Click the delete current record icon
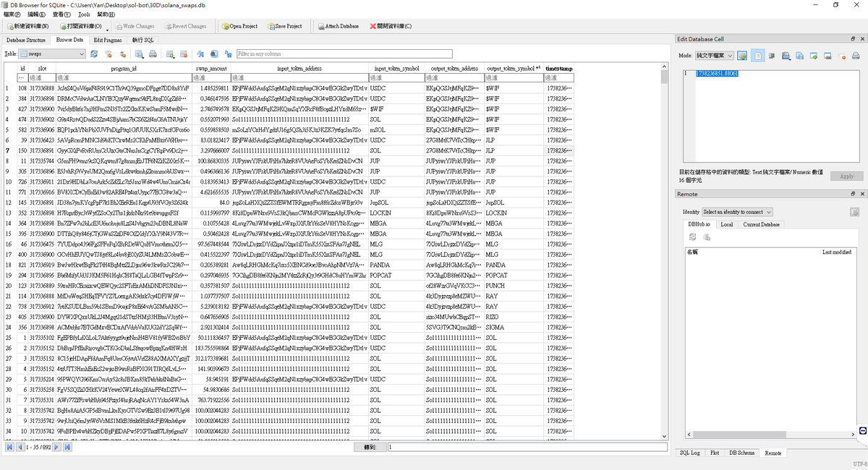This screenshot has width=868, height=470. point(182,54)
